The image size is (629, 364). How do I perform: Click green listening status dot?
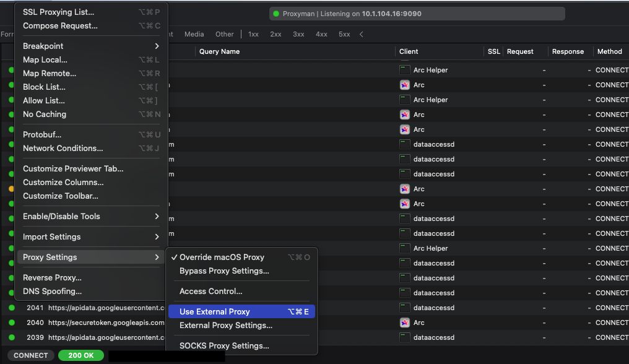pyautogui.click(x=276, y=14)
